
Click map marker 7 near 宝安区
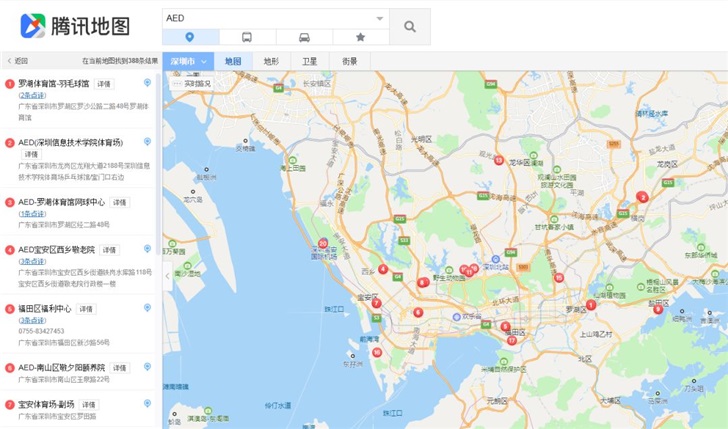[x=377, y=303]
